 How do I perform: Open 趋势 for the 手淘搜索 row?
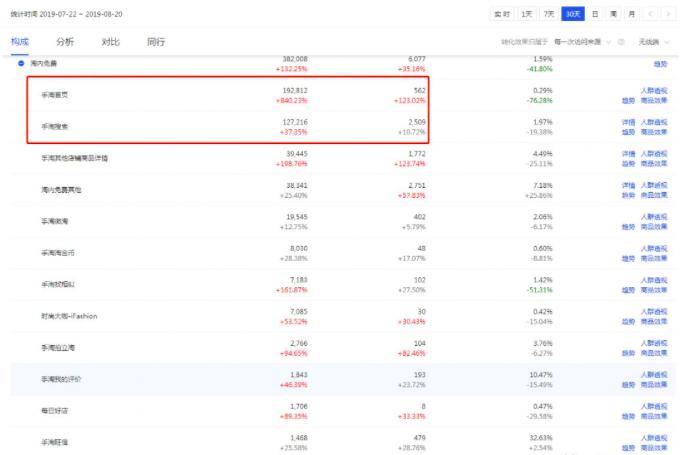click(628, 132)
